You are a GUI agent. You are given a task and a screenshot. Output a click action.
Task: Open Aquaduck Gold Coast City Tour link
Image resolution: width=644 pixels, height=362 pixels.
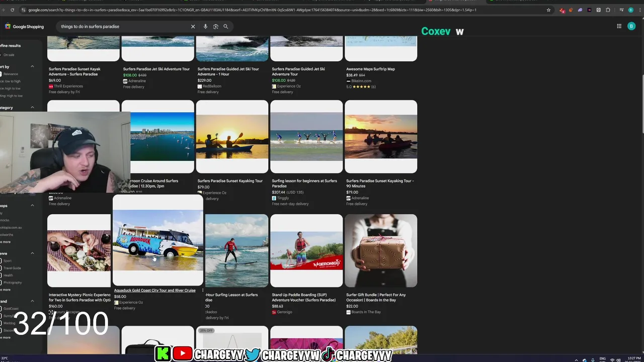(x=154, y=290)
